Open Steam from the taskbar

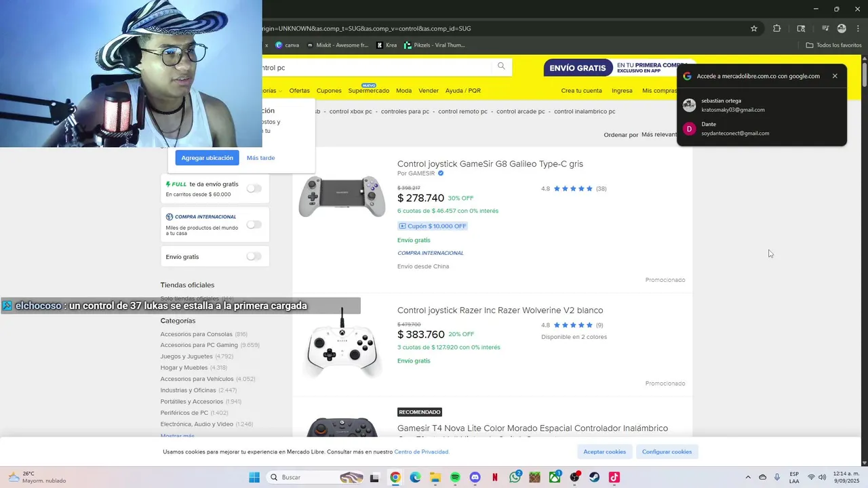595,477
